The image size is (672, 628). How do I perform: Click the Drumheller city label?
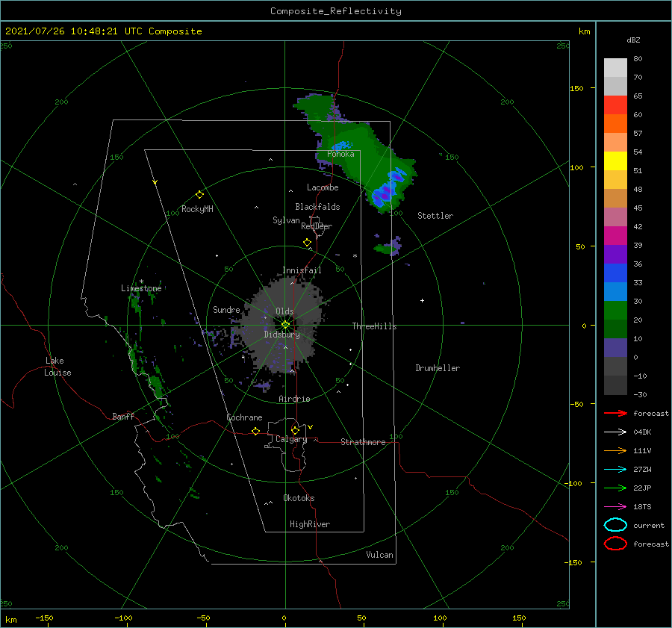click(438, 368)
